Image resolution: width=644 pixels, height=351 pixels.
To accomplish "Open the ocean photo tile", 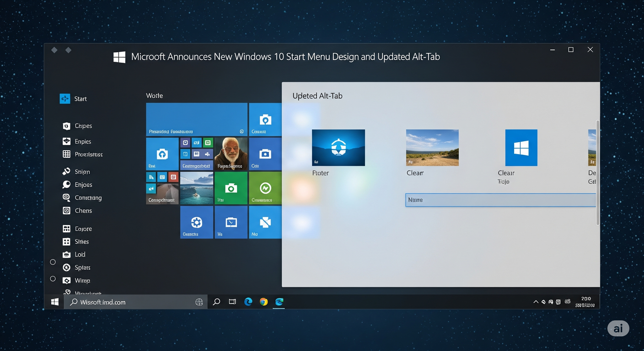I will (x=197, y=188).
